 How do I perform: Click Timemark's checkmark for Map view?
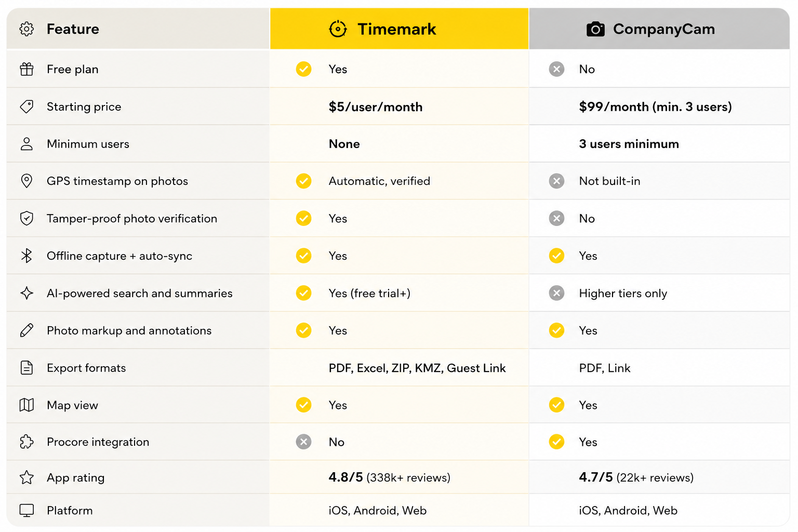[303, 405]
